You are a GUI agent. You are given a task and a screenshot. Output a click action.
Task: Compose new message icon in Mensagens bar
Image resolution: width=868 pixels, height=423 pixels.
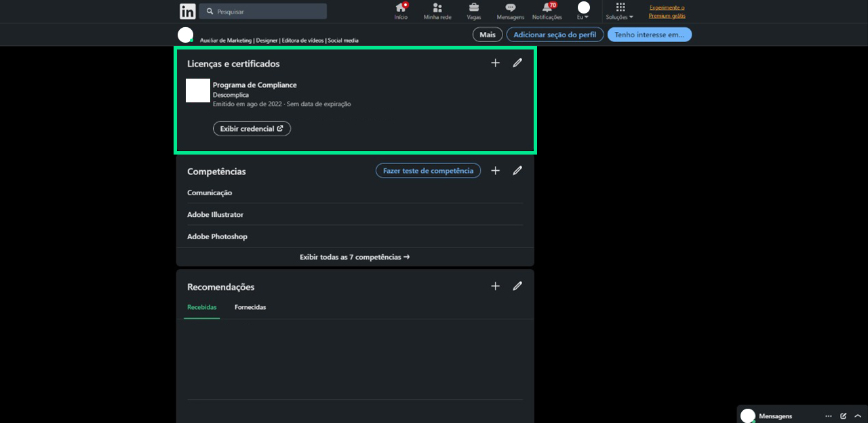(x=844, y=416)
